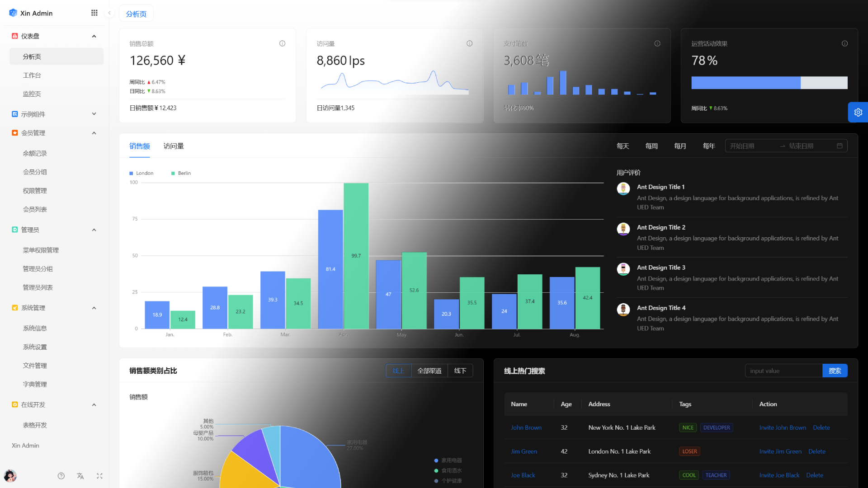Open the user avatar in sidebar

point(10,476)
